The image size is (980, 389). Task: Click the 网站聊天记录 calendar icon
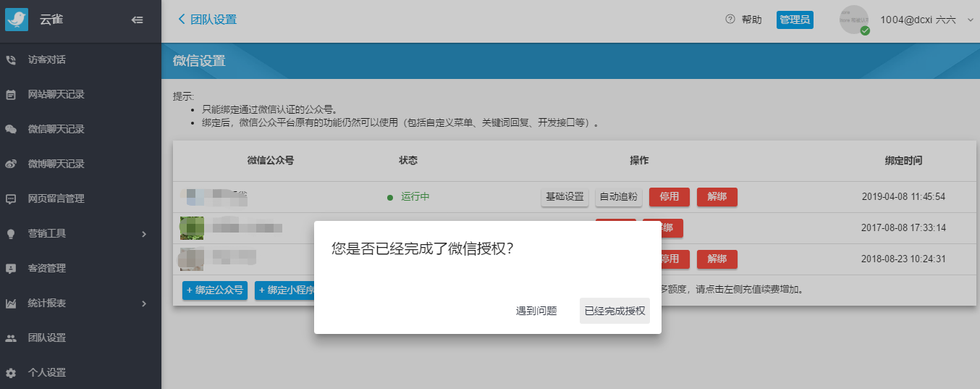coord(11,94)
